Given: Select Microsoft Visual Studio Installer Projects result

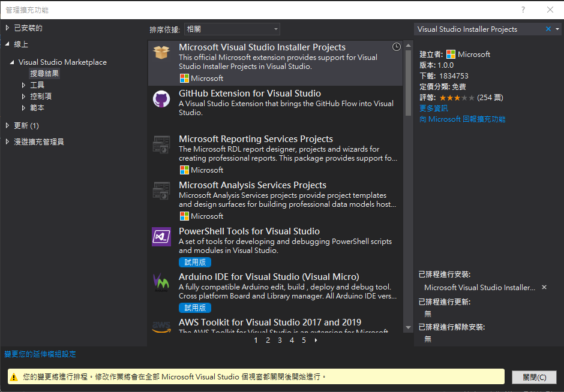Looking at the screenshot, I should 275,63.
